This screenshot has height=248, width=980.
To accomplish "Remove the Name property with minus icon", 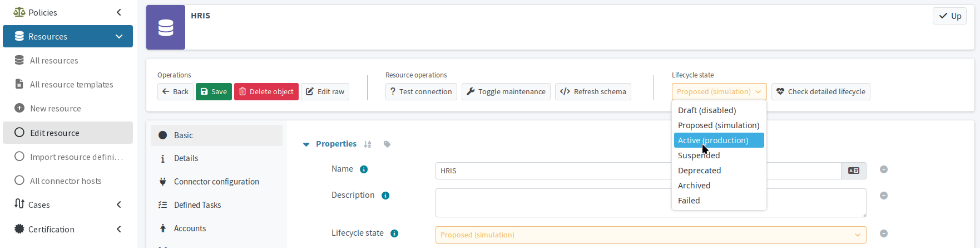I will tap(884, 169).
